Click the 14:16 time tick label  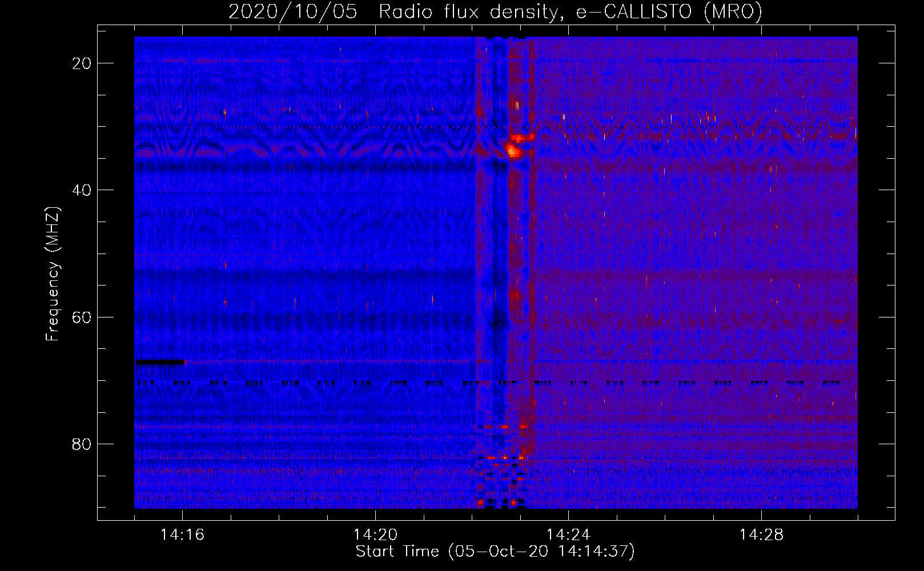pos(183,534)
